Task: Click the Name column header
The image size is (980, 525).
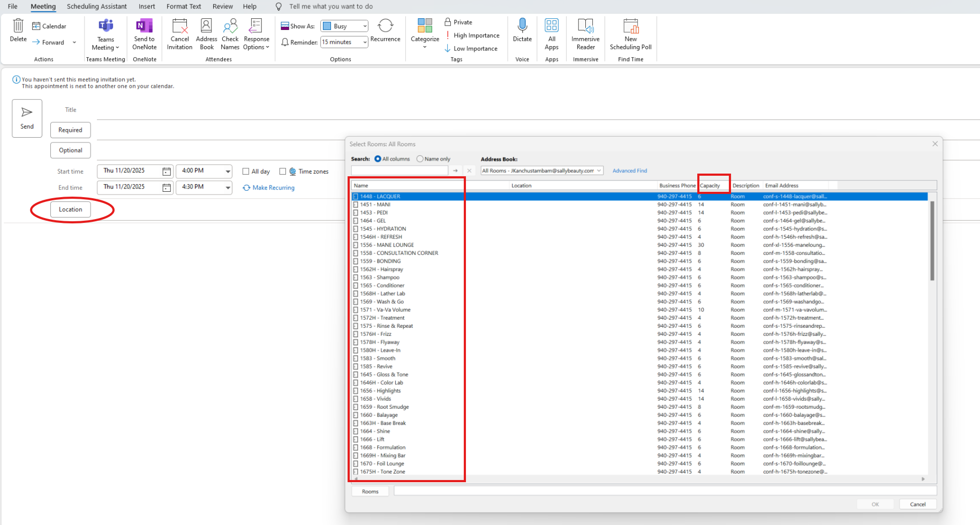Action: [431, 185]
